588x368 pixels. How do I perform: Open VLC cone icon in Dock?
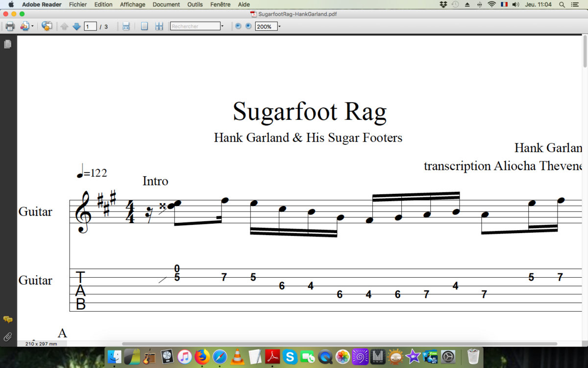(238, 356)
